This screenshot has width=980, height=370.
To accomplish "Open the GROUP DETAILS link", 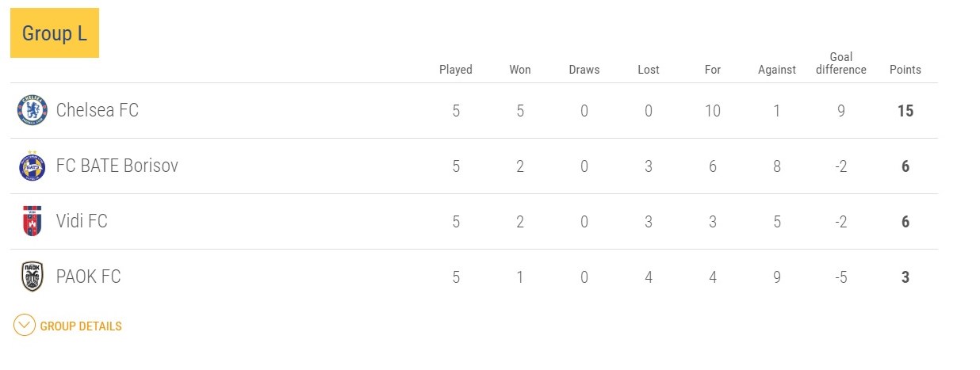I will pos(81,326).
